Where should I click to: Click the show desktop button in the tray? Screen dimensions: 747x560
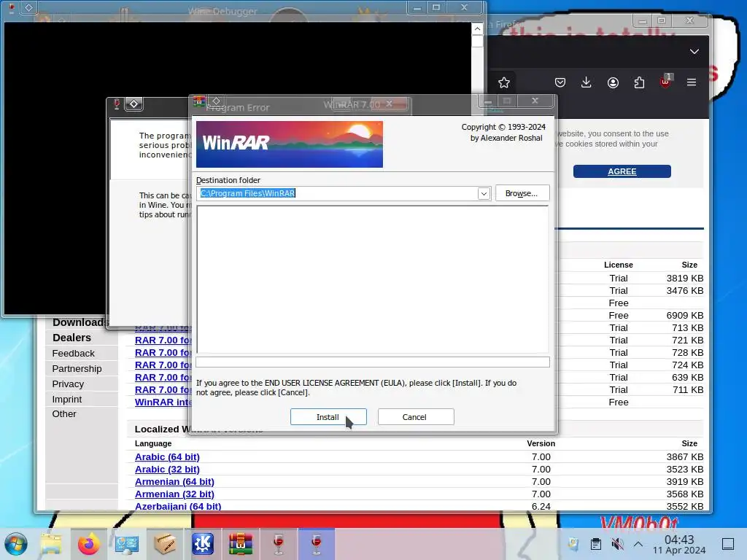pos(728,544)
